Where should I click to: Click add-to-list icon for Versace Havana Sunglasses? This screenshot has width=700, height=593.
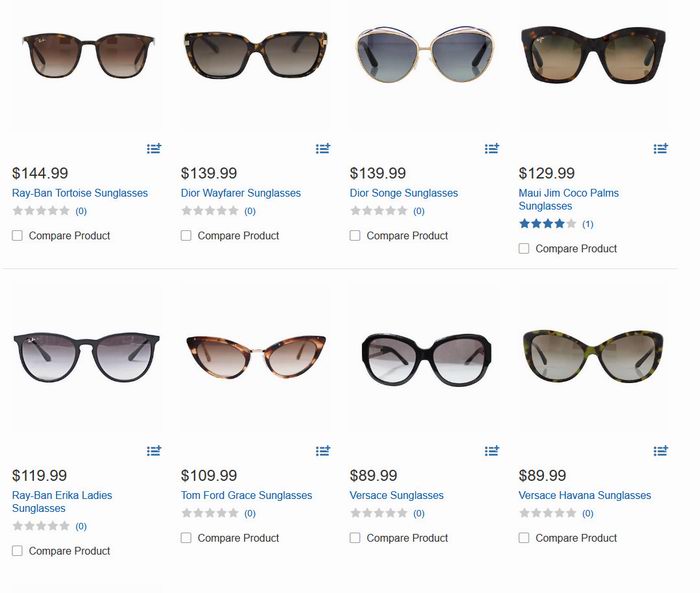pyautogui.click(x=661, y=451)
